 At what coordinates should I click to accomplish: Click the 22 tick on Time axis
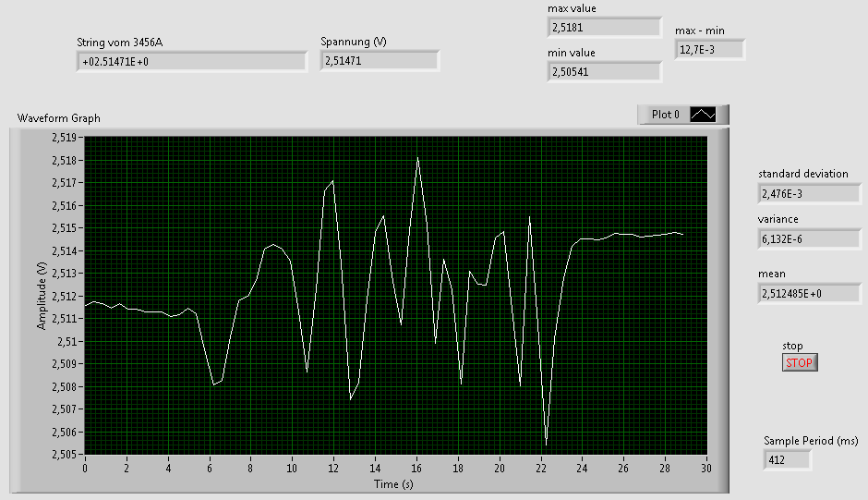click(541, 469)
